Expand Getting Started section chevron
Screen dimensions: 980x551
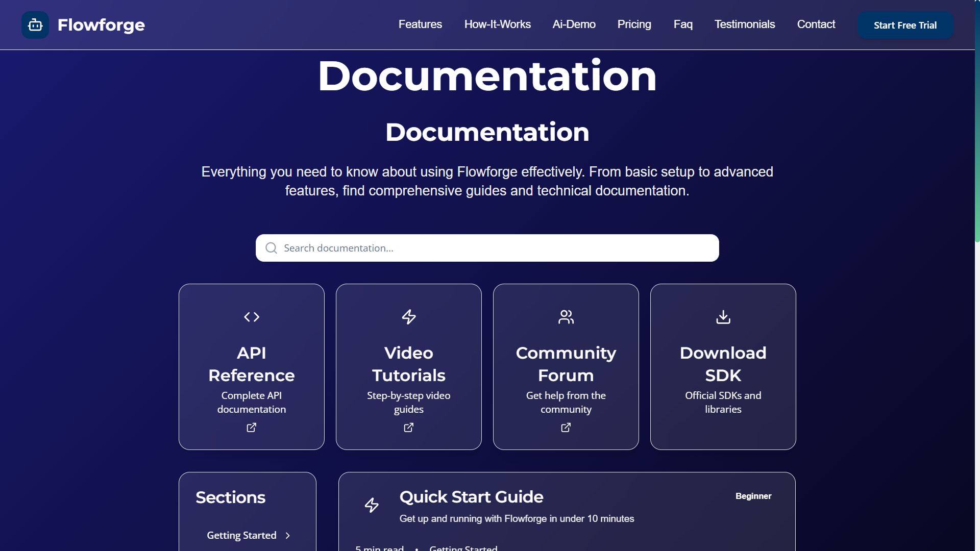[x=288, y=535]
